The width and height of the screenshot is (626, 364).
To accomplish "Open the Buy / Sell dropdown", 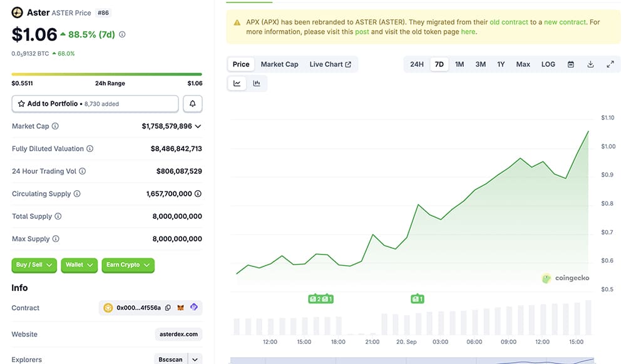I will 33,265.
